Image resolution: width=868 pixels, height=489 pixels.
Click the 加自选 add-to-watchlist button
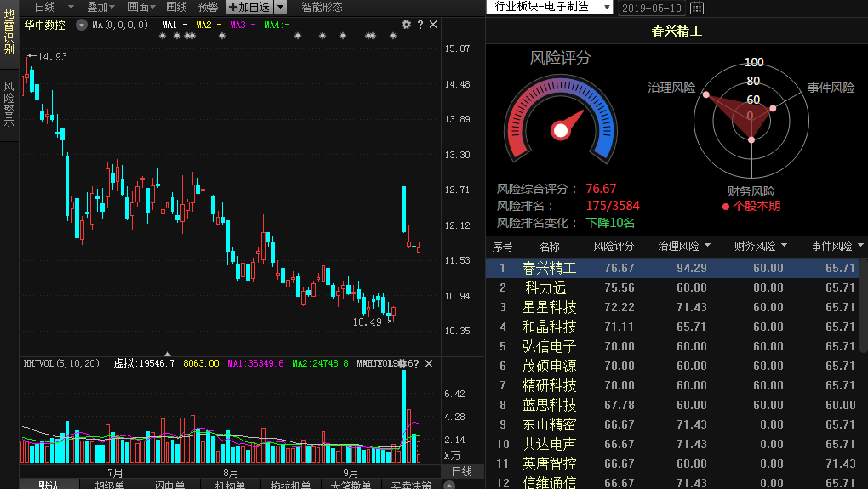(249, 7)
